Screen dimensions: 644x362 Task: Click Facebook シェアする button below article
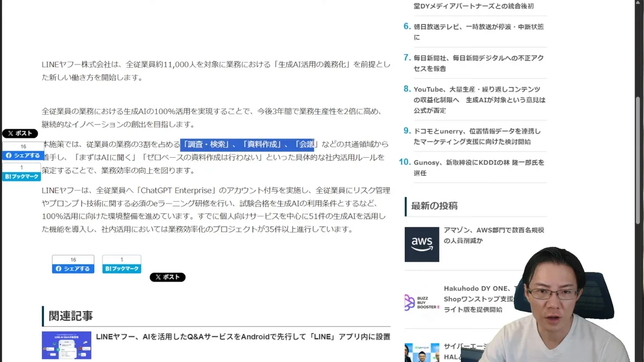73,269
